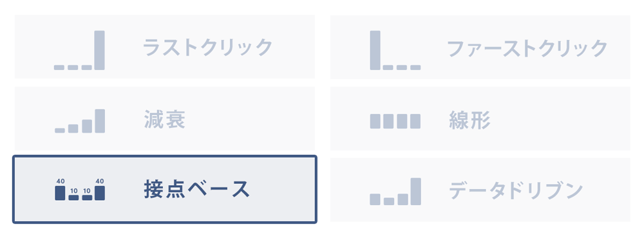Screen dimensions: 644x236
Task: Select the 線形 text label
Action: pos(470,121)
